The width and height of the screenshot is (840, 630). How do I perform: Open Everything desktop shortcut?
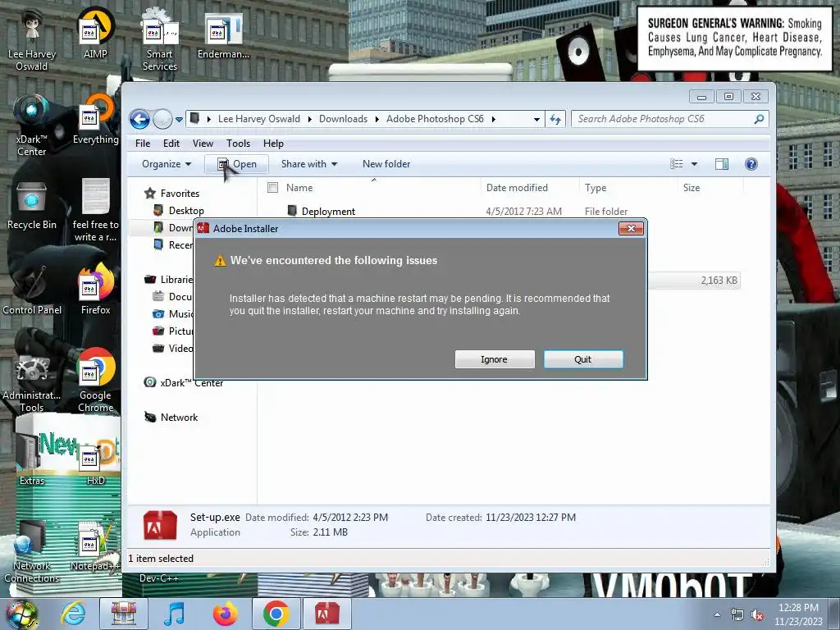[x=95, y=120]
